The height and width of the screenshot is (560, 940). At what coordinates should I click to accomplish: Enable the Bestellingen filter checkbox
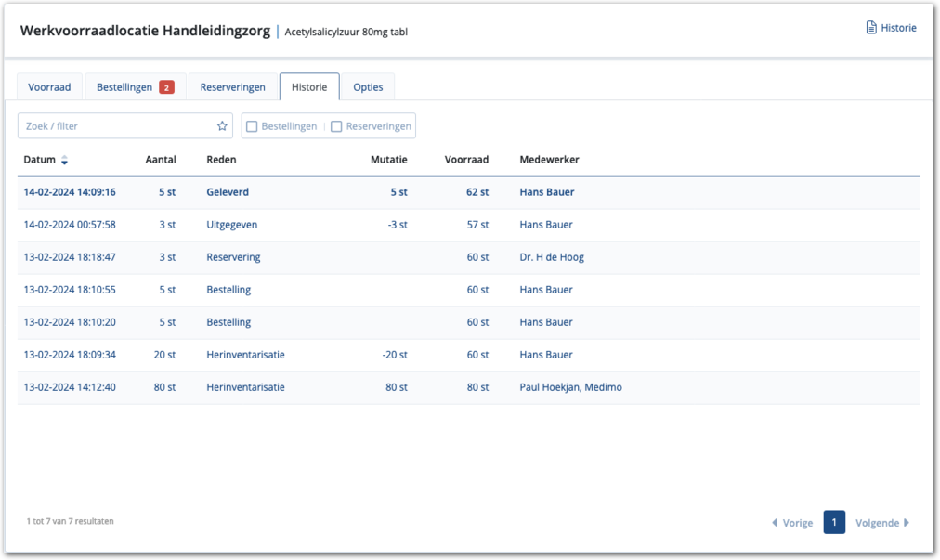pyautogui.click(x=252, y=126)
